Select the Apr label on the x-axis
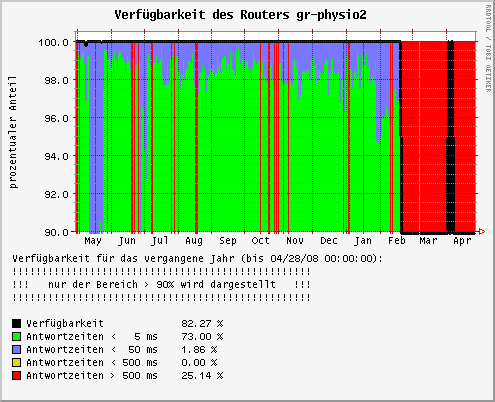The image size is (495, 402). [x=462, y=241]
